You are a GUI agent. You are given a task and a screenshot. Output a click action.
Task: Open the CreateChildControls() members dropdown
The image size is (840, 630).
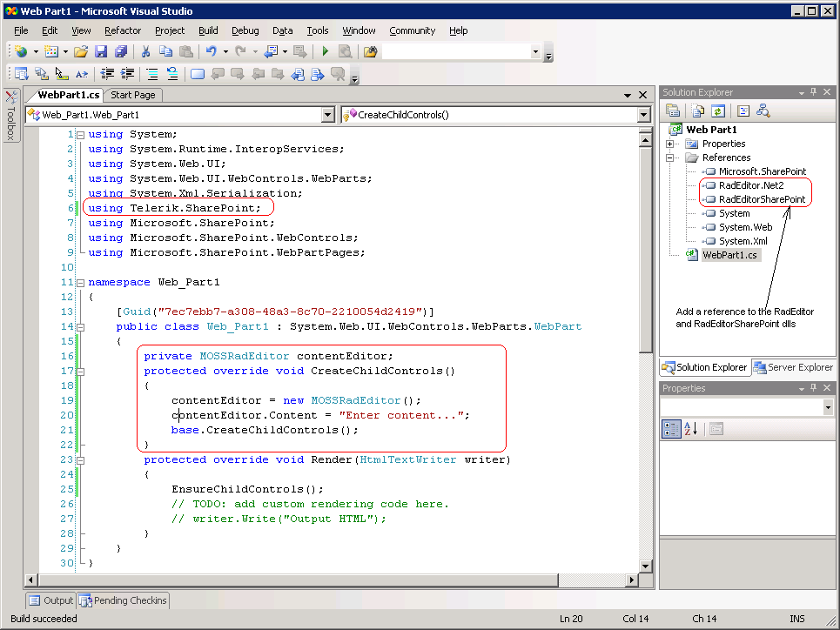[x=644, y=115]
